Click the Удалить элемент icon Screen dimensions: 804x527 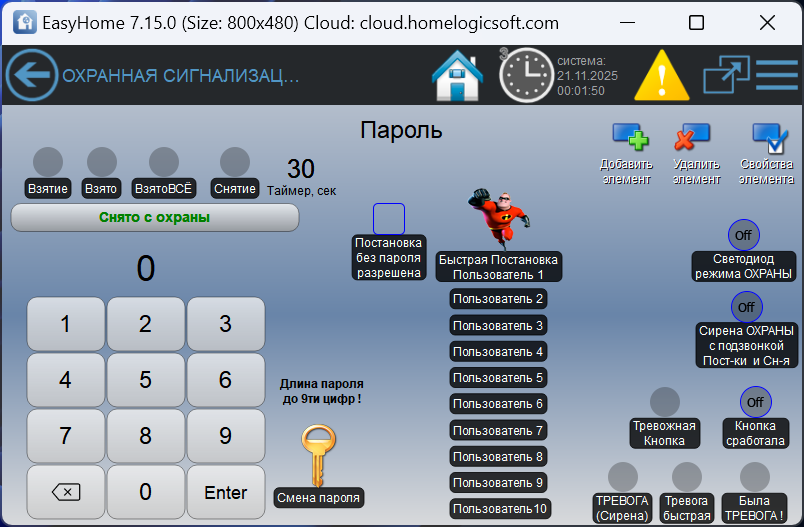(x=692, y=138)
